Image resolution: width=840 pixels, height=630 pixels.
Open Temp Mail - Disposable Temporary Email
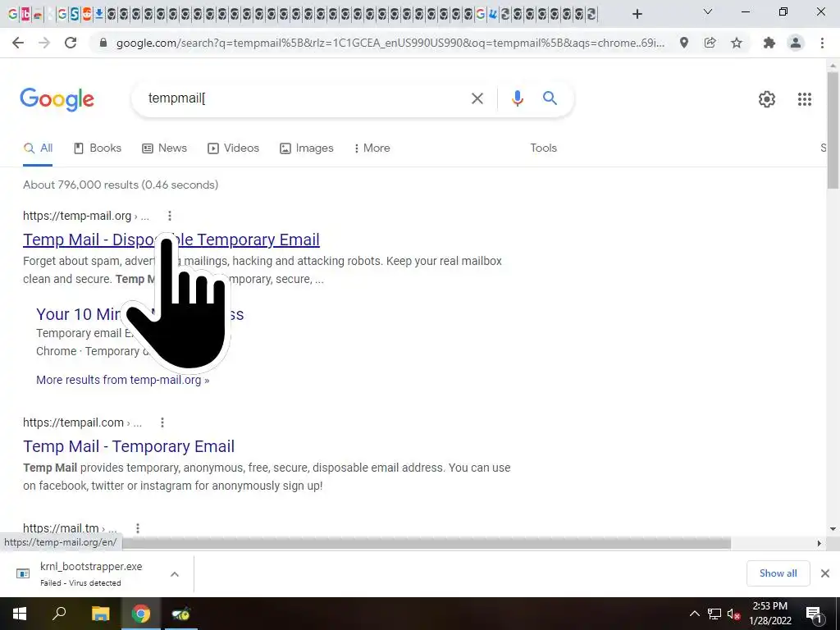pyautogui.click(x=171, y=240)
